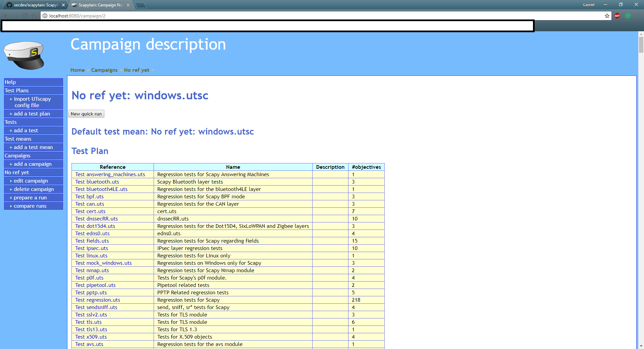The height and width of the screenshot is (349, 644).
Task: Open Test answering_machines.uts link
Action: 110,174
